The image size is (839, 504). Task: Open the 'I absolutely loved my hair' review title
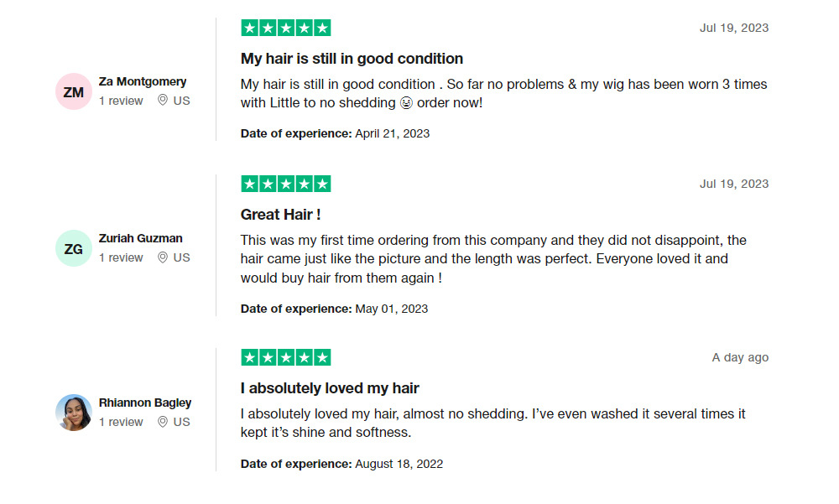click(x=330, y=388)
